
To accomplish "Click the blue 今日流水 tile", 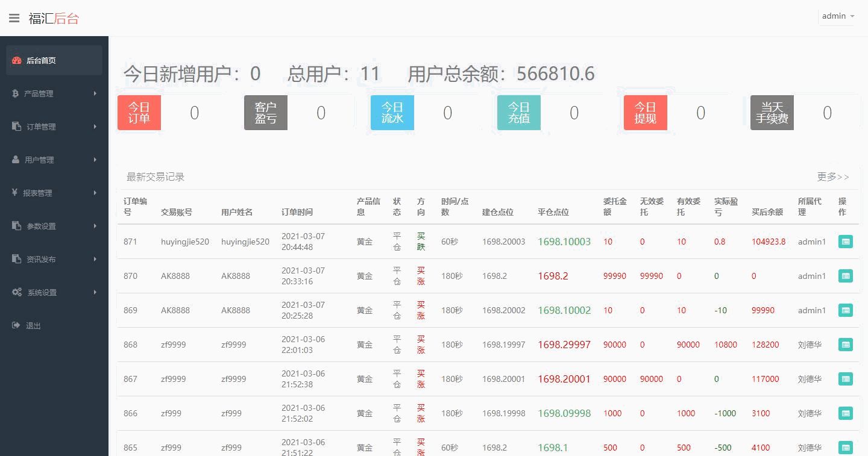I will 392,113.
